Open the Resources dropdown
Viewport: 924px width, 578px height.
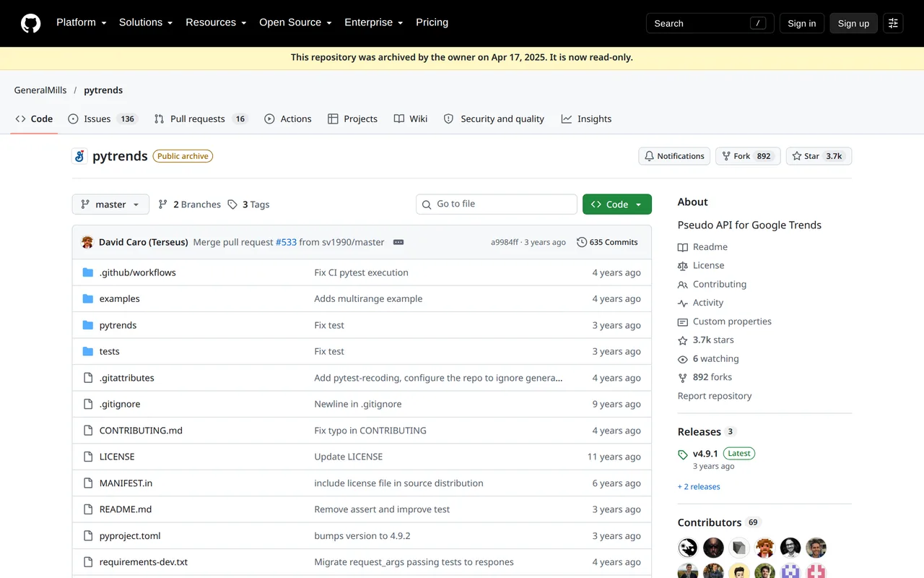[x=216, y=22]
